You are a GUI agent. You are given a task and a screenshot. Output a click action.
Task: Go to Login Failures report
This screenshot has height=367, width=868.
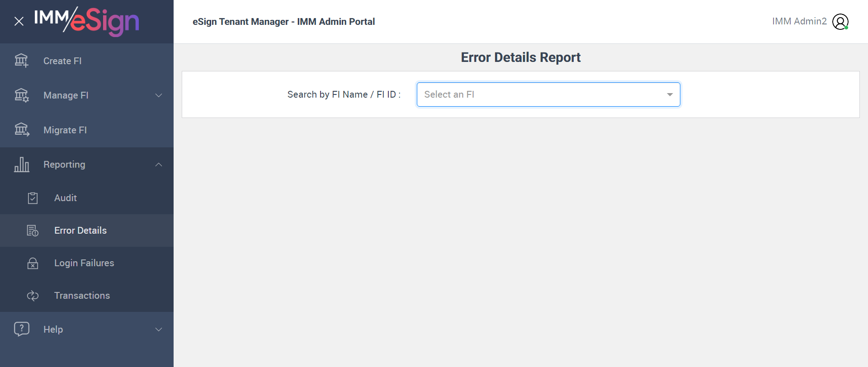tap(84, 263)
